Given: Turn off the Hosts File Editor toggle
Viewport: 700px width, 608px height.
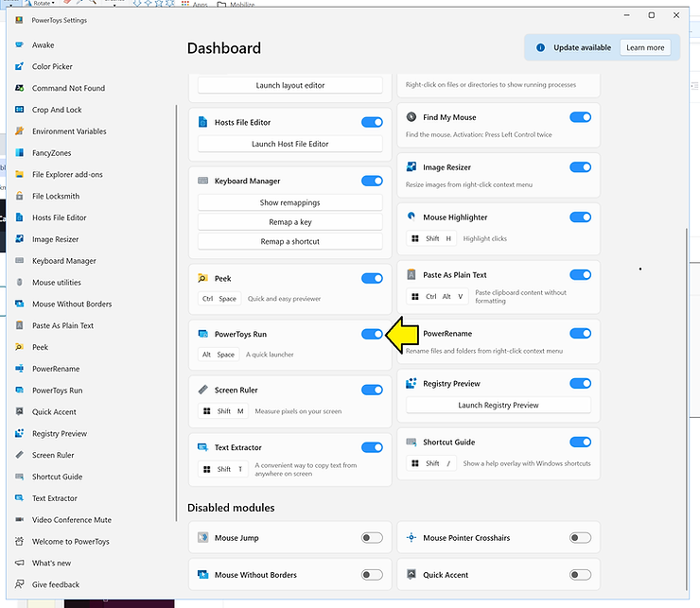Looking at the screenshot, I should [x=372, y=122].
